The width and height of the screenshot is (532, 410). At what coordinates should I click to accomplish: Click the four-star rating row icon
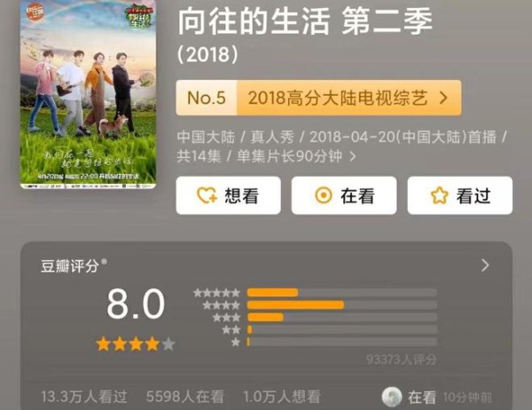point(221,305)
